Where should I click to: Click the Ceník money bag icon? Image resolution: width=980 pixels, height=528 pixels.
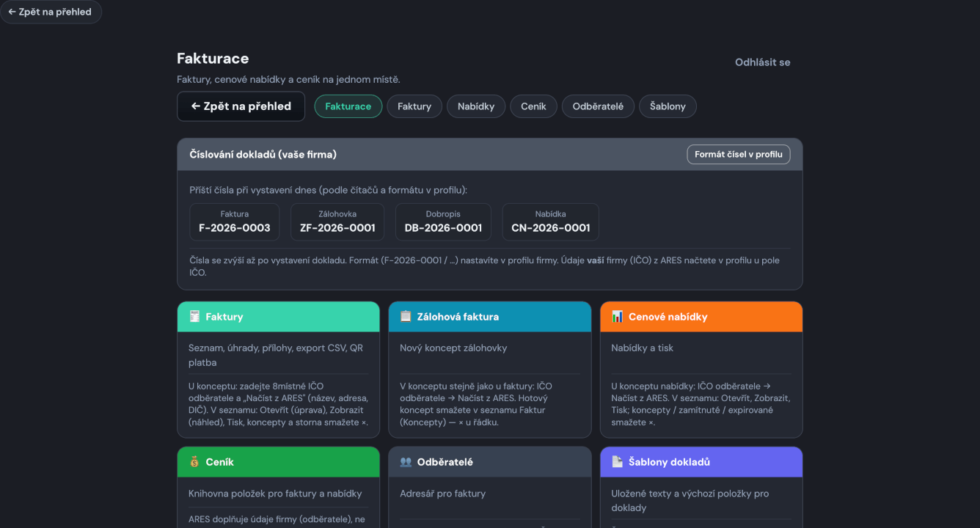point(194,462)
